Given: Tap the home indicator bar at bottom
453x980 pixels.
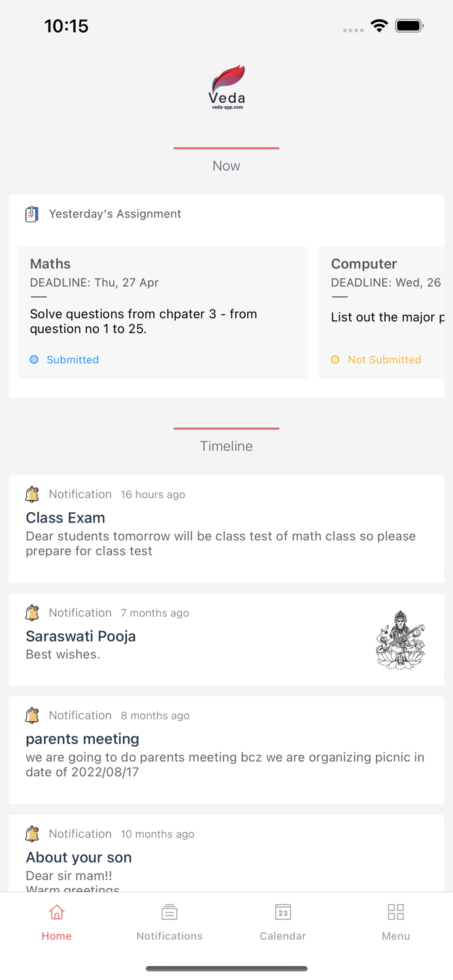Looking at the screenshot, I should coord(226,969).
